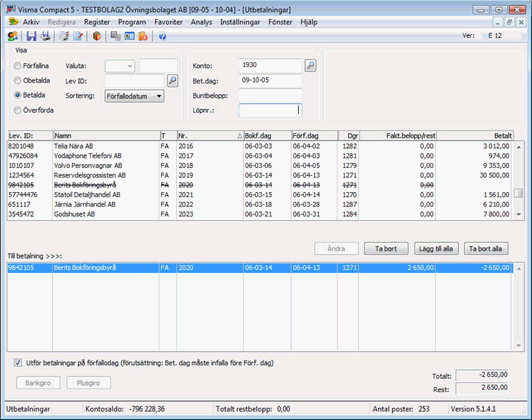Open the Fönster menu

tap(280, 22)
